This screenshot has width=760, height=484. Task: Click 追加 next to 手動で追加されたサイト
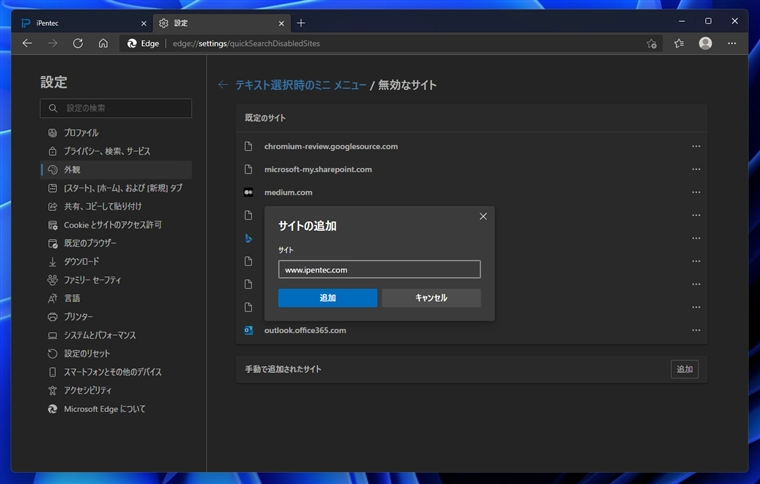click(684, 369)
